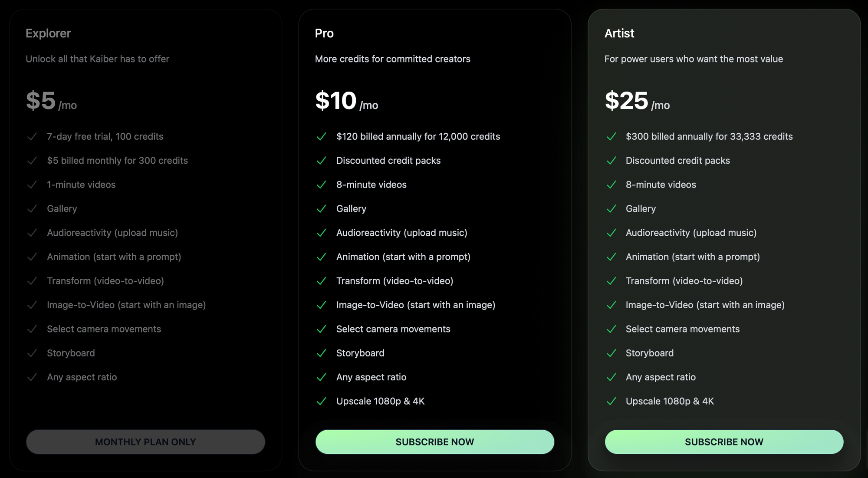This screenshot has height=478, width=868.
Task: Click checkmark beside Artist's 33,333 credits line
Action: (611, 137)
